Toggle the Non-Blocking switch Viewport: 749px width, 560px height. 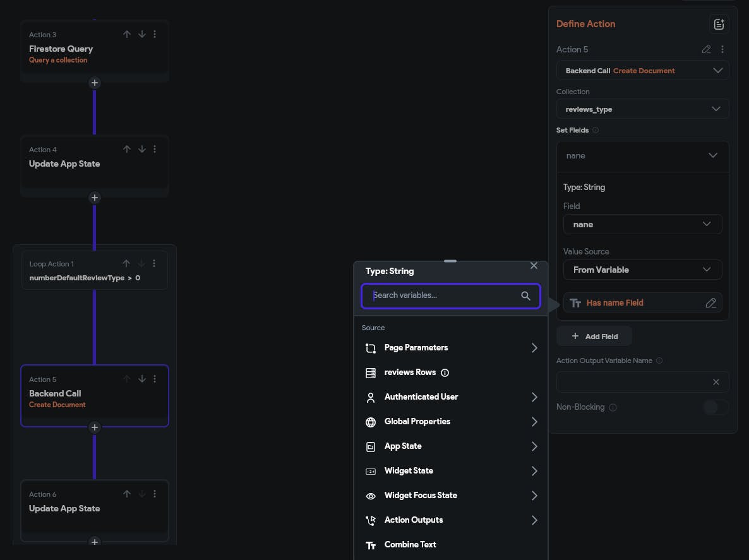click(715, 407)
